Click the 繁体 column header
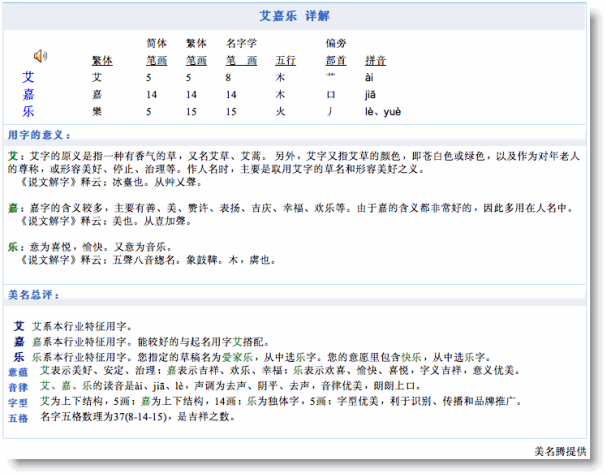 point(102,61)
